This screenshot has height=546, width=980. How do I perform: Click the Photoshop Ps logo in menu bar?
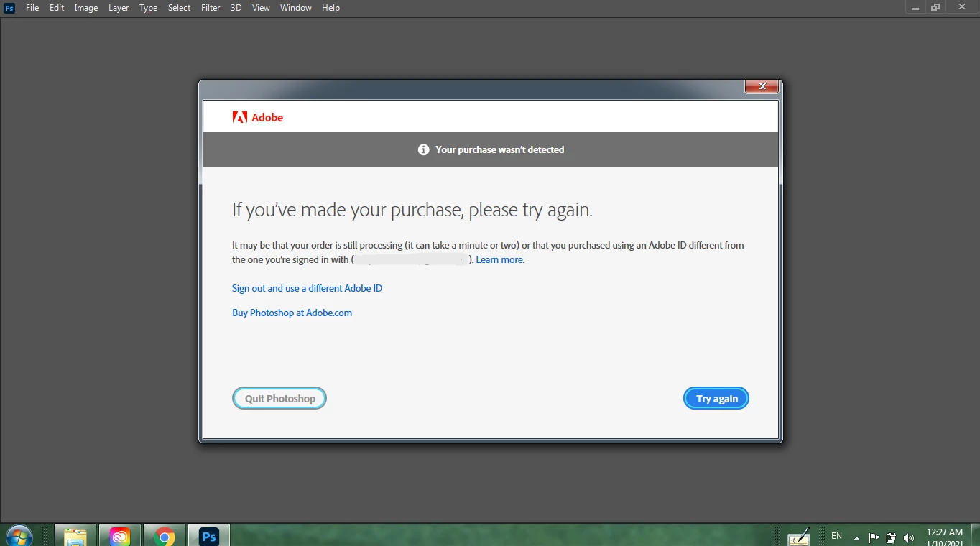coord(9,8)
